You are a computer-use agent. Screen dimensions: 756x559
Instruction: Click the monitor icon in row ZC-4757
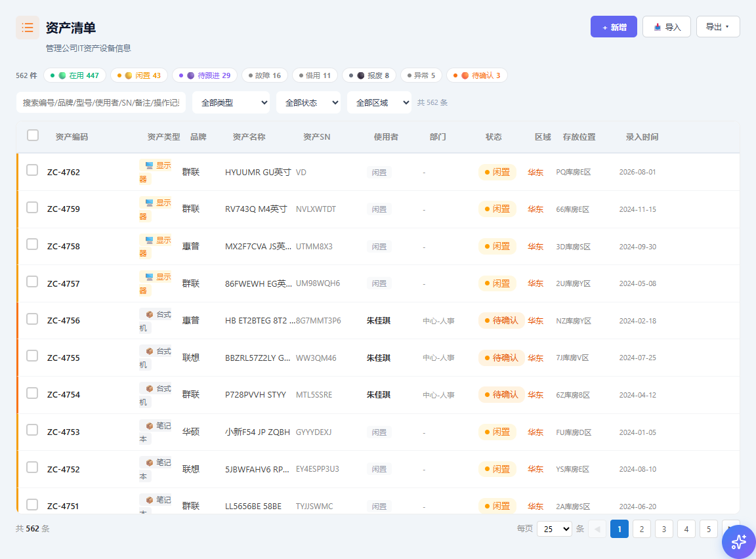(x=150, y=277)
